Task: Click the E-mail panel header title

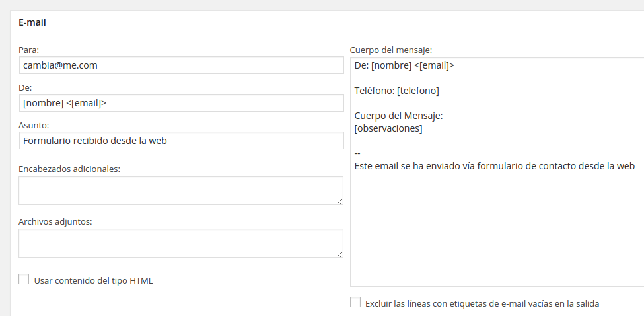Action: (32, 22)
